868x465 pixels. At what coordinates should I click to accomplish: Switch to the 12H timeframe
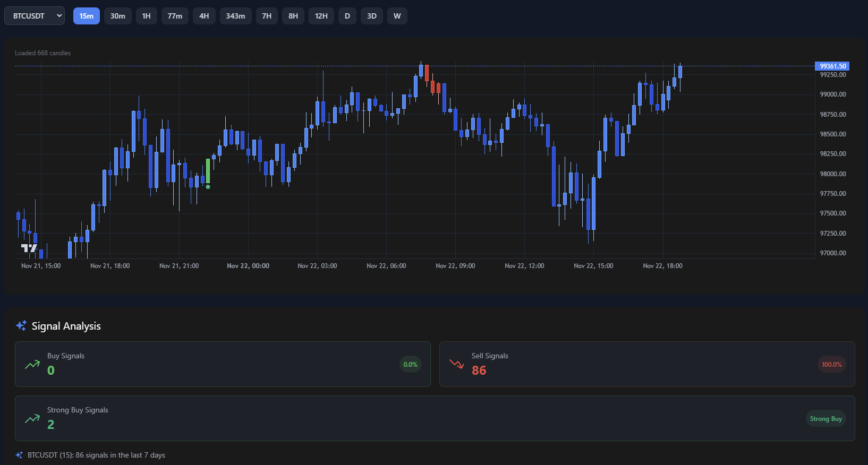(321, 16)
